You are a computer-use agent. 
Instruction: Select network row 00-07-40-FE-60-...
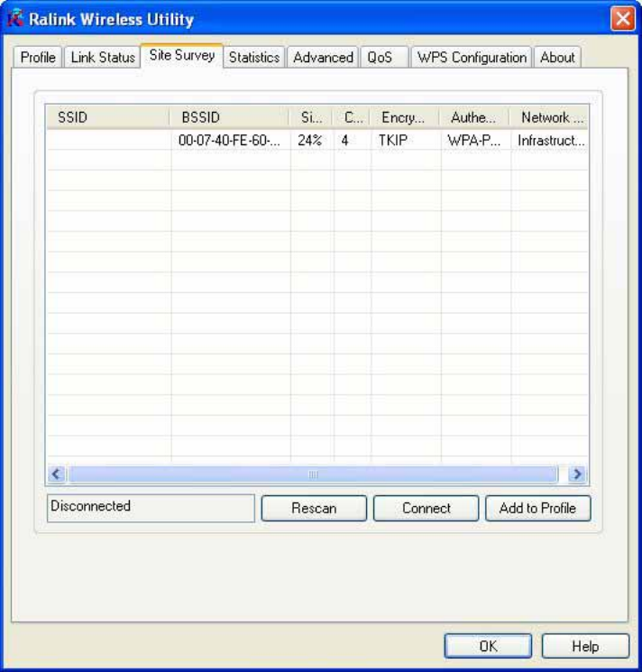pyautogui.click(x=317, y=140)
